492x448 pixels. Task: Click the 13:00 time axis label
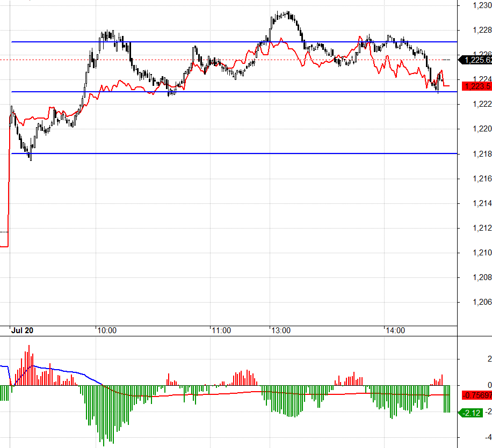(x=280, y=331)
